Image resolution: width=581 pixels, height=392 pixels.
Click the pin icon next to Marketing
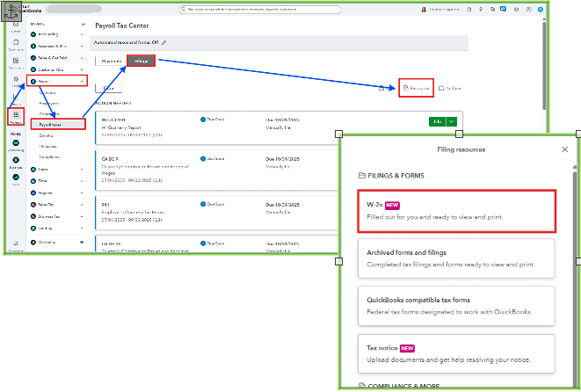point(82,243)
